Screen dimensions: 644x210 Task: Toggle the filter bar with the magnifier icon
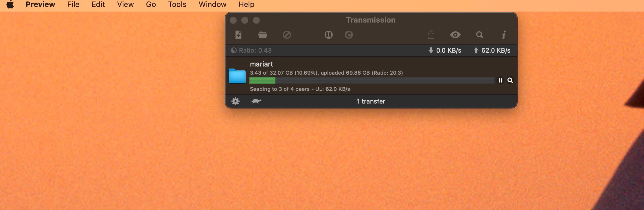[x=479, y=35]
